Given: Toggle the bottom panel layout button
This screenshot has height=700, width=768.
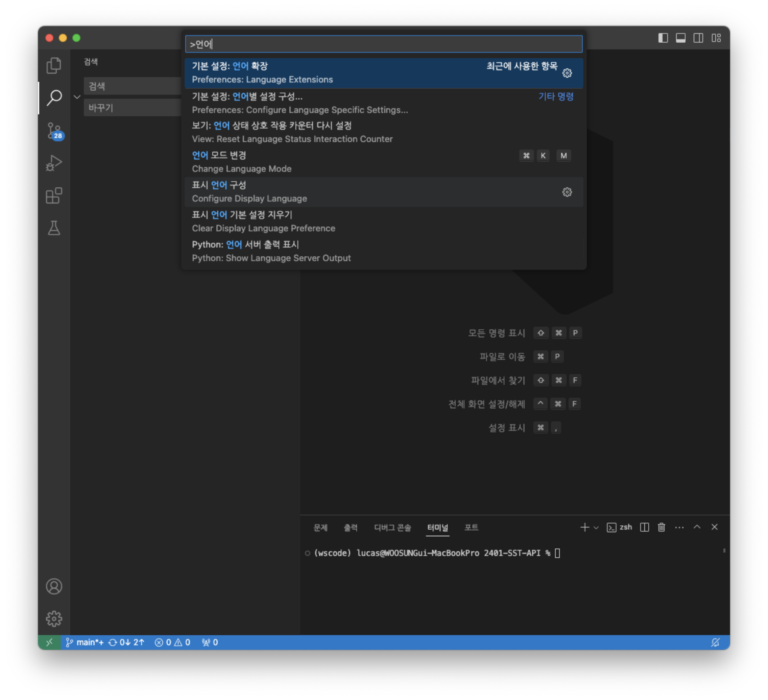Looking at the screenshot, I should coord(680,38).
